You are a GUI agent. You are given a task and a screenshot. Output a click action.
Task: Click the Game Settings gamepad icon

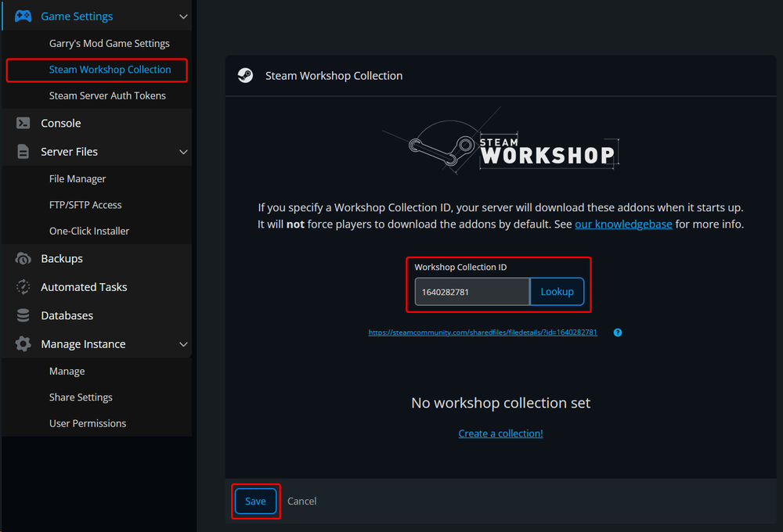pos(23,16)
